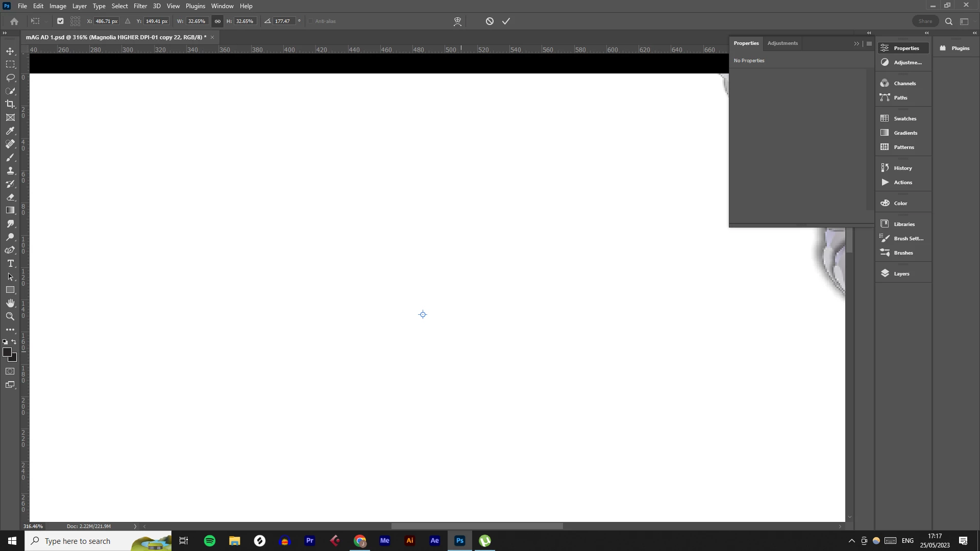Toggle the relative positioning triangle
This screenshot has height=551, width=980.
(128, 21)
